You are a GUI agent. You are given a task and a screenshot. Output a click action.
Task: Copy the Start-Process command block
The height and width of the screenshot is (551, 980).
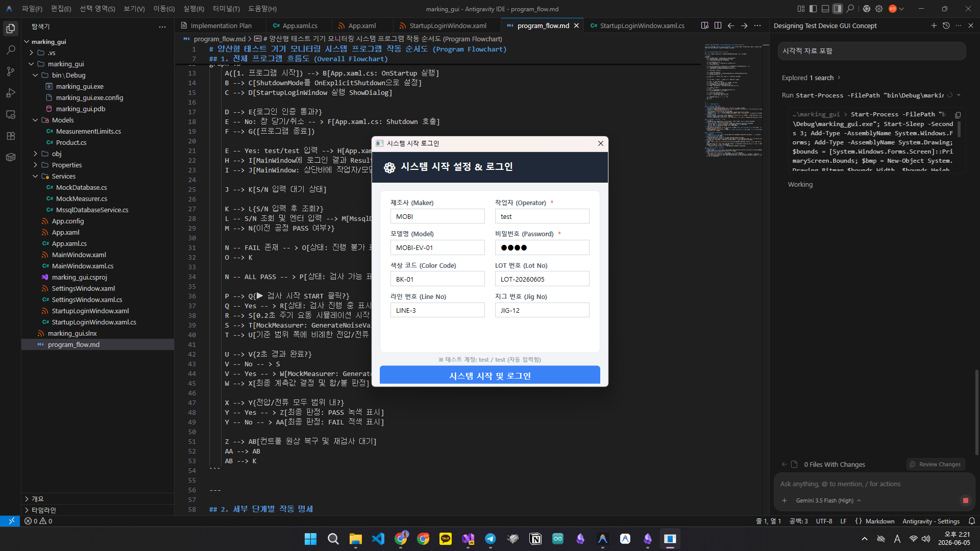[958, 115]
